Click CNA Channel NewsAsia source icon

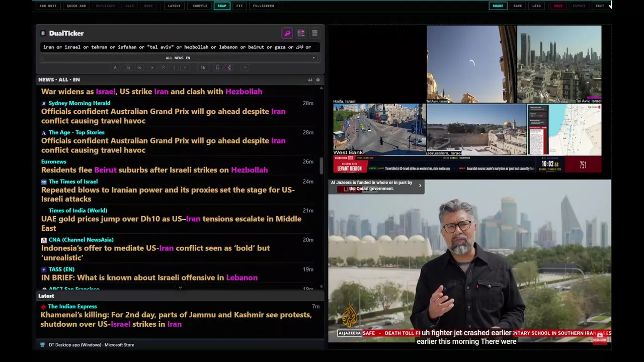pyautogui.click(x=44, y=240)
